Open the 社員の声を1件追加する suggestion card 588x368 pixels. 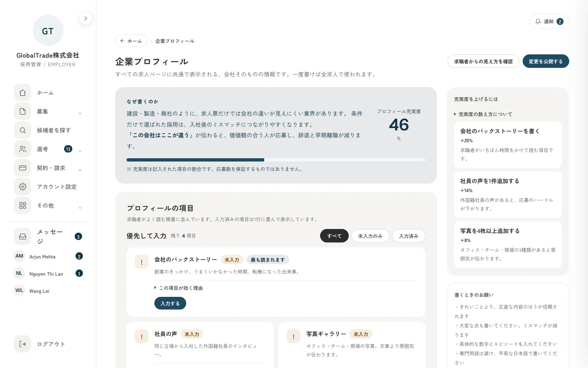click(x=508, y=195)
